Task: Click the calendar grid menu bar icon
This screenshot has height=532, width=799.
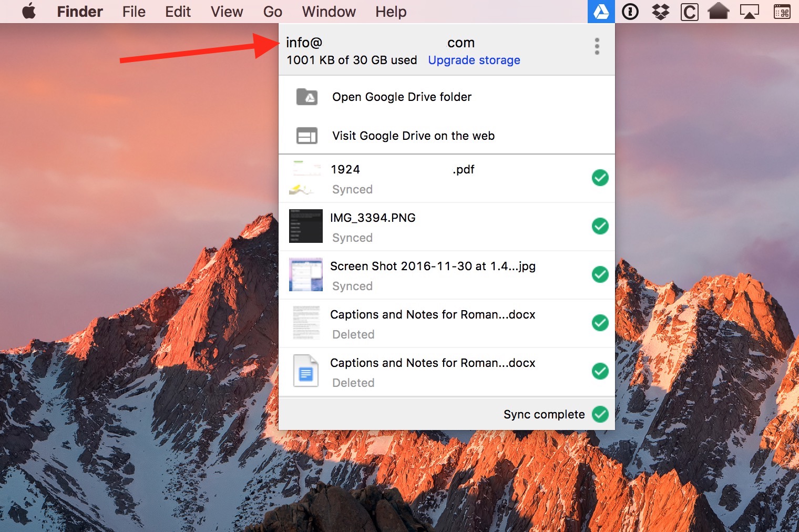Action: (782, 12)
